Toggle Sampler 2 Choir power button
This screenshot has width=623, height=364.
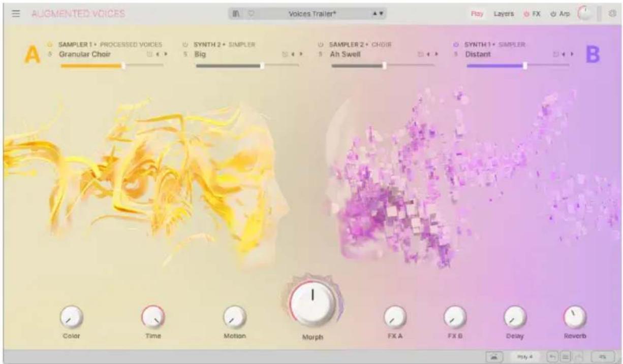321,45
